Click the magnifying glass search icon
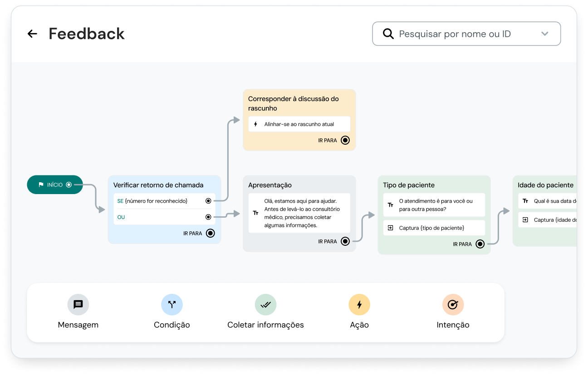Screen dimensions: 588x375 pos(388,34)
